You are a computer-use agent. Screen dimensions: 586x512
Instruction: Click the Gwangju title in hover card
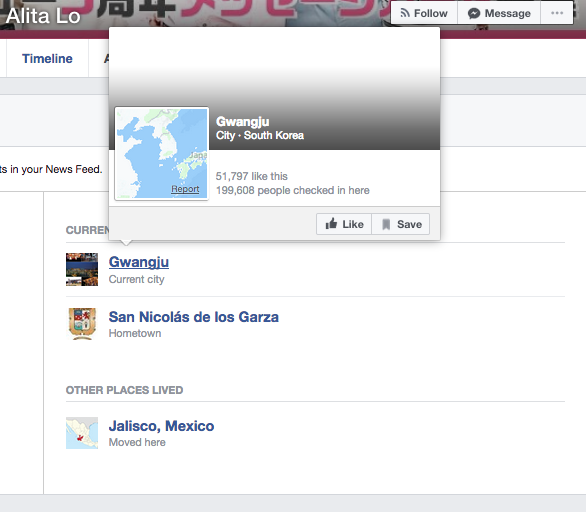click(243, 122)
